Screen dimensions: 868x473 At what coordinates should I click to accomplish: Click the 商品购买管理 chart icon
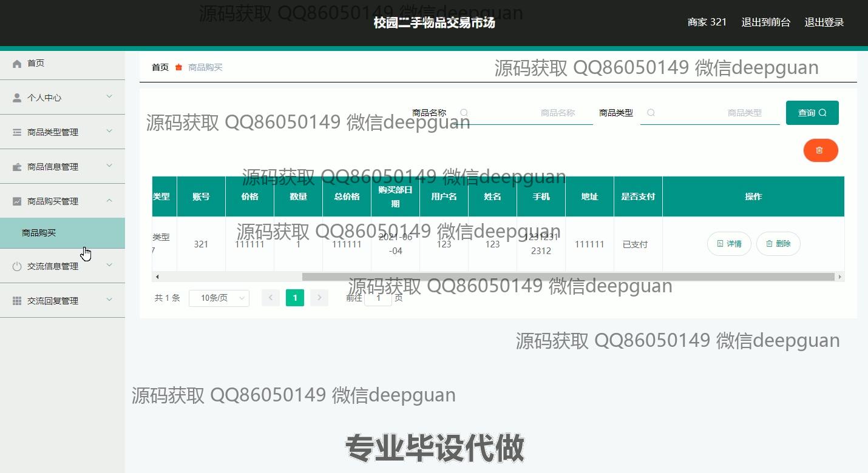[x=17, y=201]
